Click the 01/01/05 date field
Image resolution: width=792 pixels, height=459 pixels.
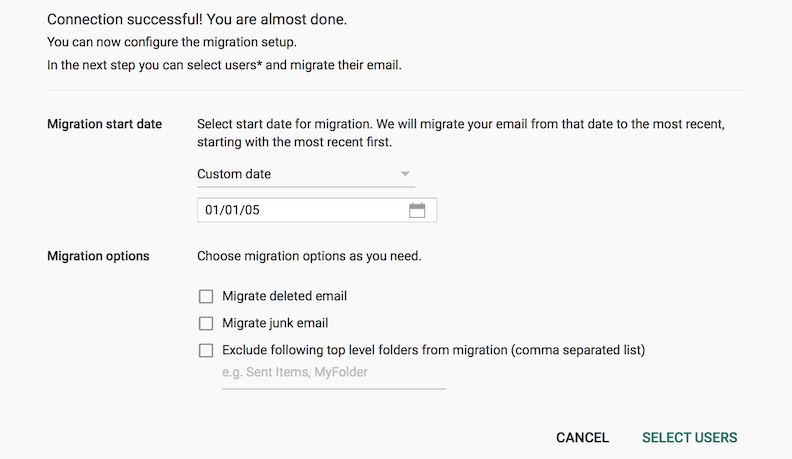[300, 210]
